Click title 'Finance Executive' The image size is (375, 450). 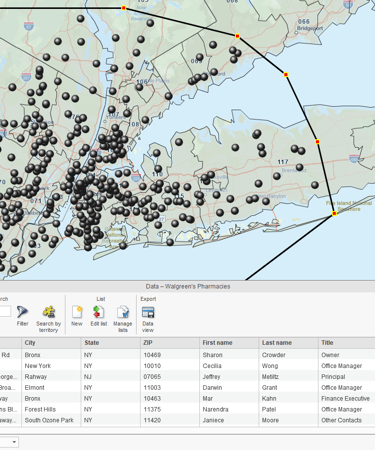pos(345,398)
